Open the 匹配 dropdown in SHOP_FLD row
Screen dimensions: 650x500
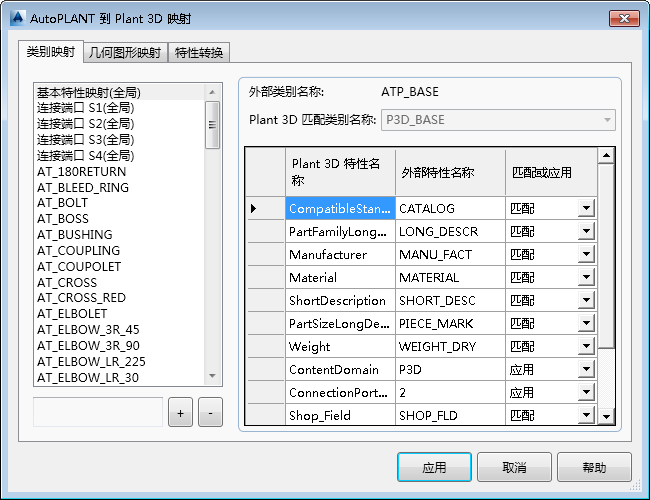pos(586,415)
